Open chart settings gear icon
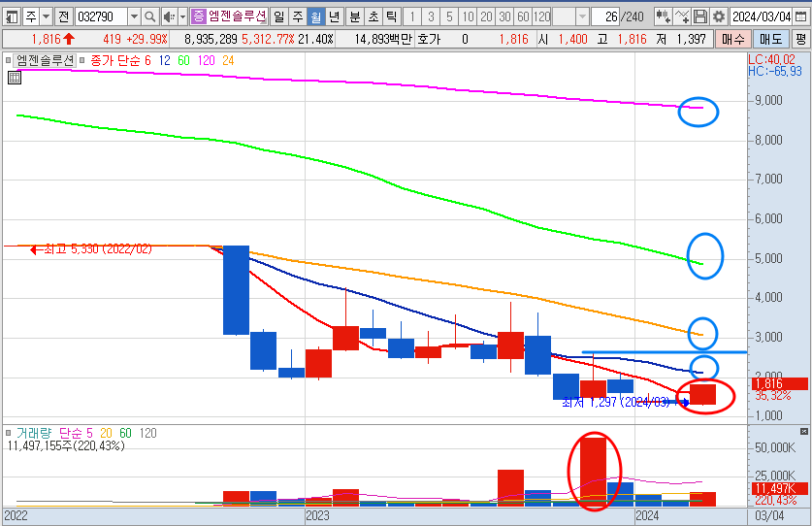The height and width of the screenshot is (526, 812). pos(718,17)
